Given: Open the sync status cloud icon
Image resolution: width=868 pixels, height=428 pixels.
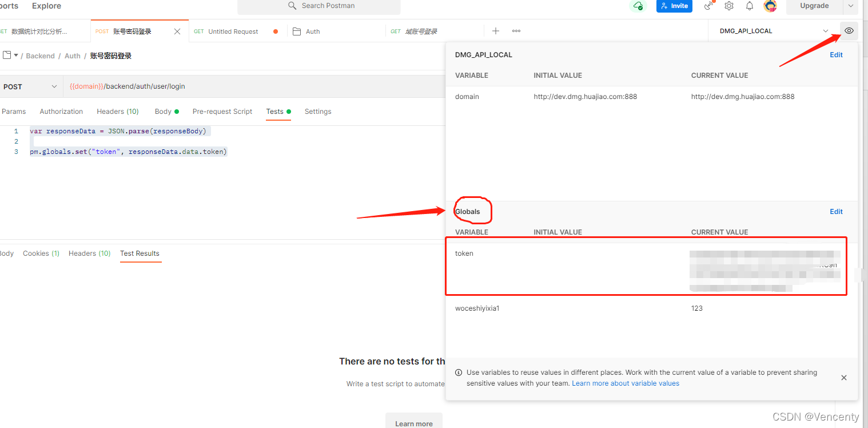Looking at the screenshot, I should (x=638, y=6).
